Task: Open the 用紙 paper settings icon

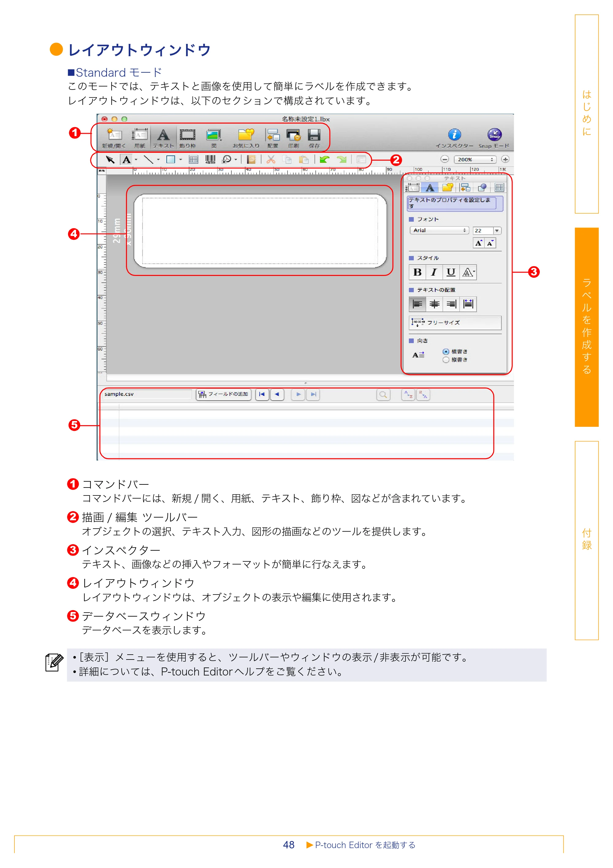Action: pyautogui.click(x=139, y=138)
